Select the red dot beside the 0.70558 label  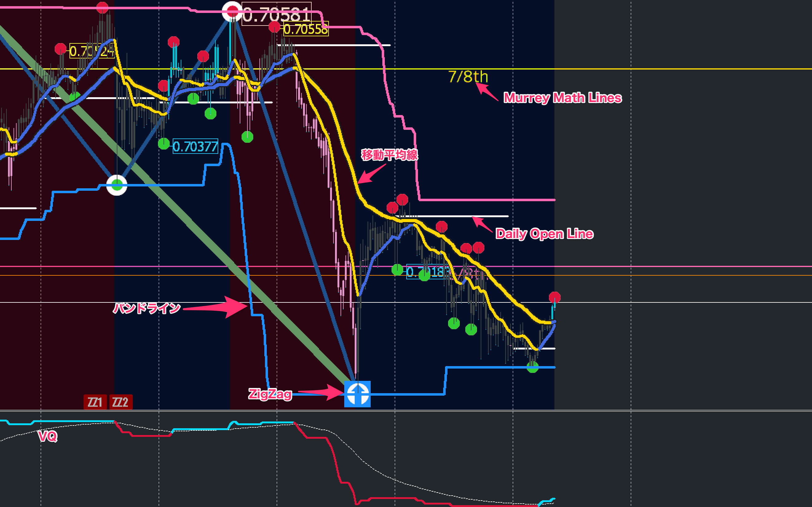pyautogui.click(x=274, y=27)
